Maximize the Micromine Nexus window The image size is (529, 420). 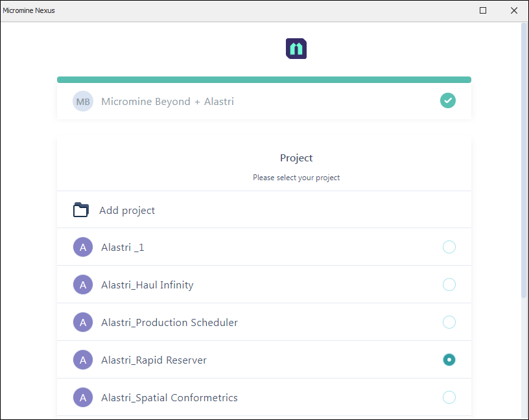483,10
